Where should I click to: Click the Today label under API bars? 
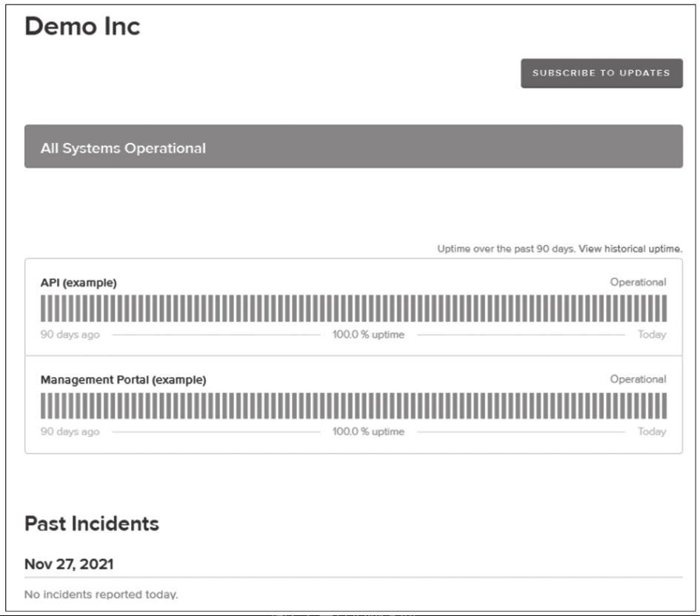(652, 335)
